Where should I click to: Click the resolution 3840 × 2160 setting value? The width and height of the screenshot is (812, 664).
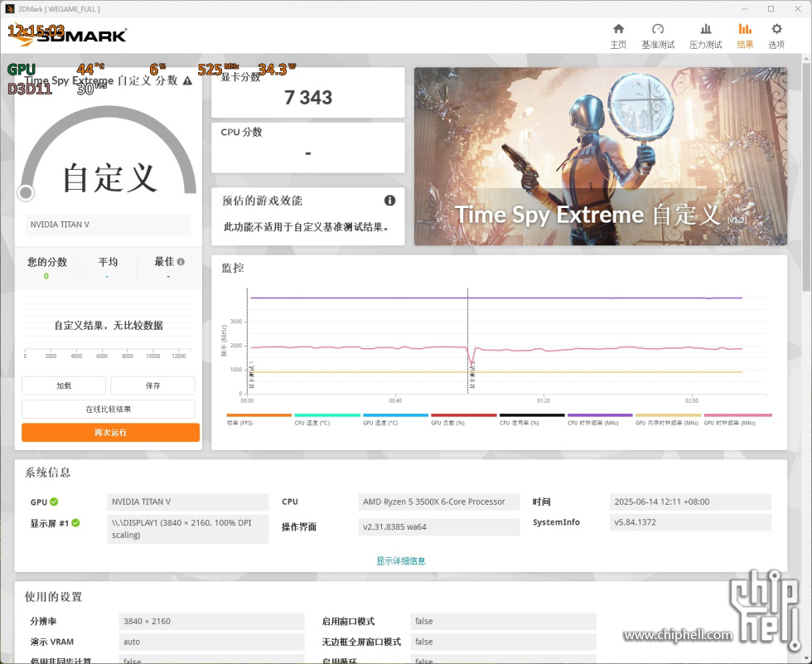pos(212,621)
